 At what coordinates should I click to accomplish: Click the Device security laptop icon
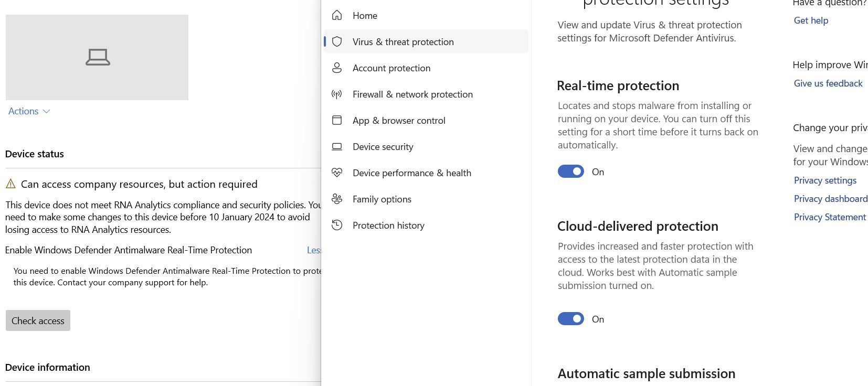tap(337, 147)
